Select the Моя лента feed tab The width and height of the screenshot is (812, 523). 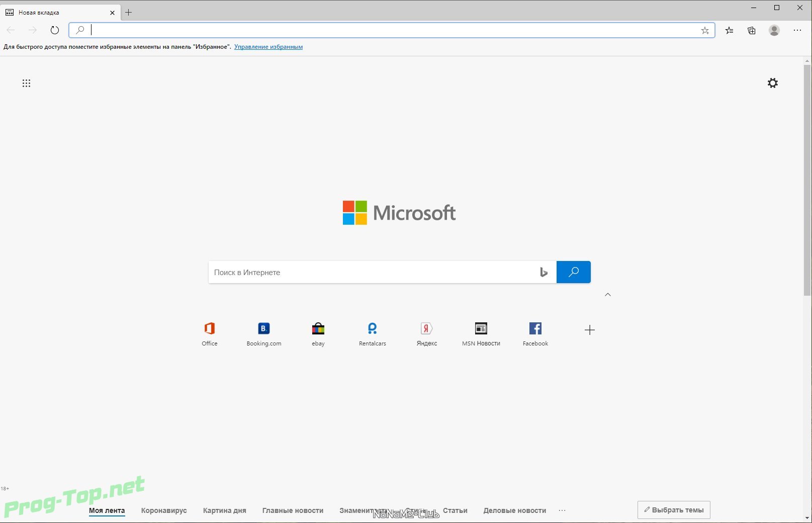pos(107,510)
